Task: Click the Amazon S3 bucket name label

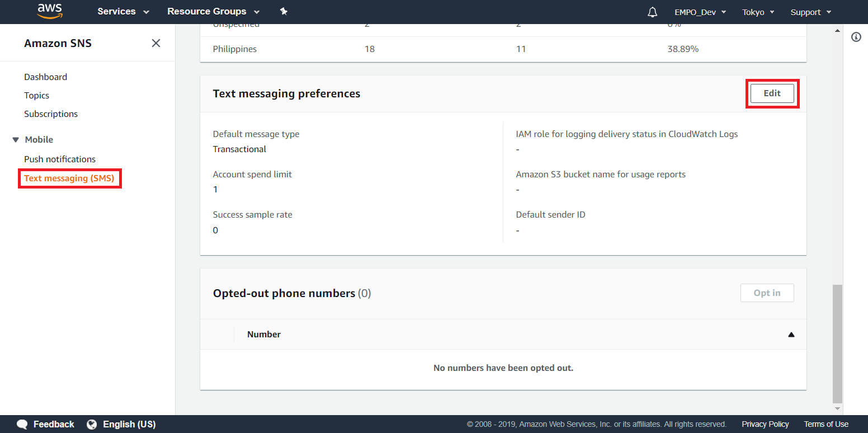Action: [601, 175]
